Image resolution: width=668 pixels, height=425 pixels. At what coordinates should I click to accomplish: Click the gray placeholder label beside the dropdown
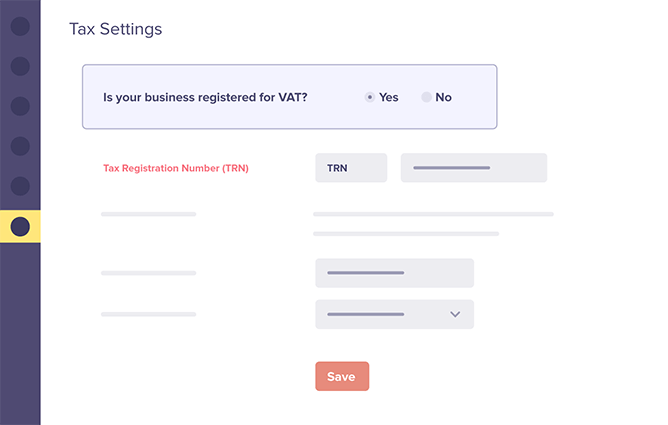[148, 314]
